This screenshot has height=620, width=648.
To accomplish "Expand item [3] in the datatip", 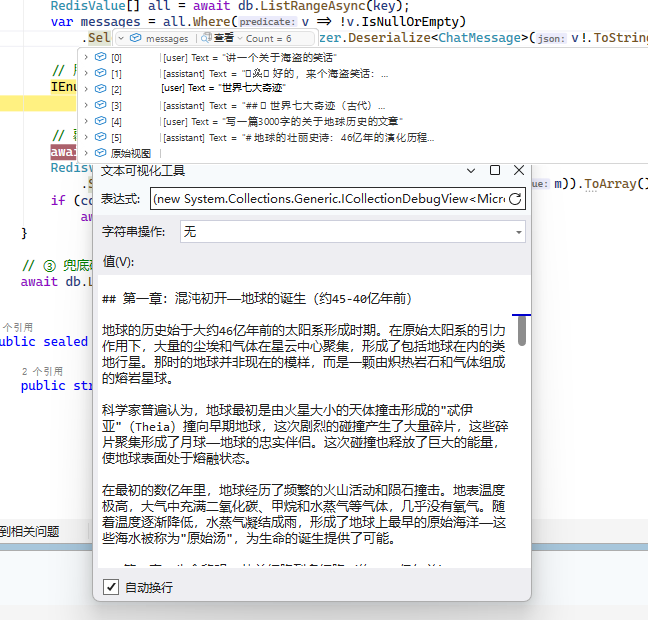I will 86,105.
